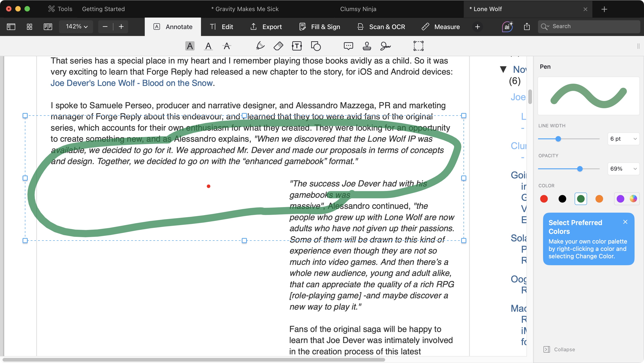Switch to the Annotate tab
Image resolution: width=644 pixels, height=363 pixels.
pos(173,27)
